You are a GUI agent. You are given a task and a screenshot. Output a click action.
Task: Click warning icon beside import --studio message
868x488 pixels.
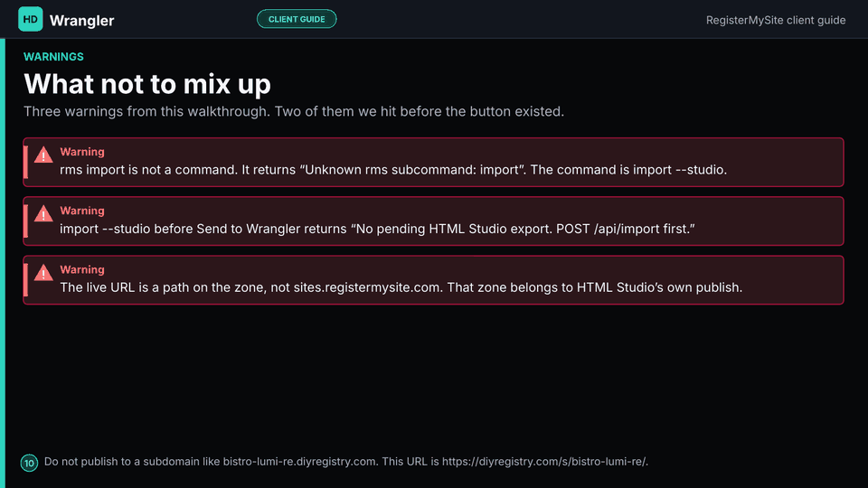[43, 214]
